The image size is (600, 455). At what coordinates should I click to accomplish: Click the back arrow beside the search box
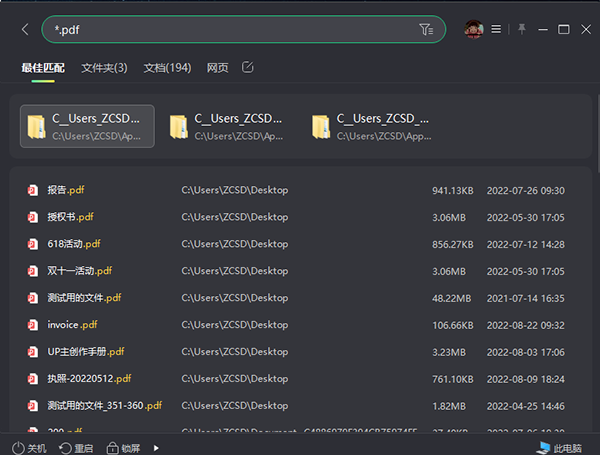point(25,30)
